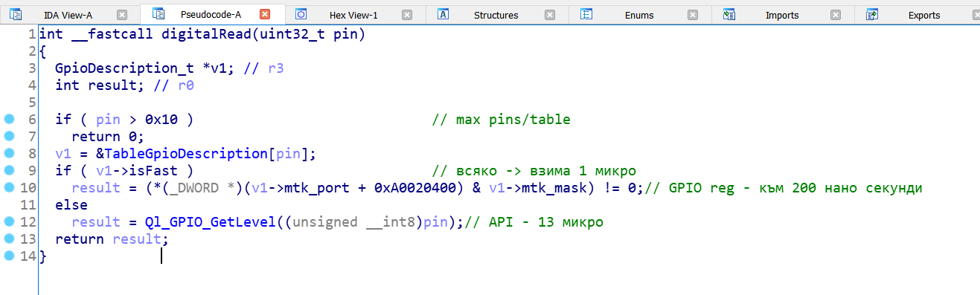This screenshot has width=980, height=295.
Task: Toggle breakpoint dot on line 12
Action: tap(9, 222)
